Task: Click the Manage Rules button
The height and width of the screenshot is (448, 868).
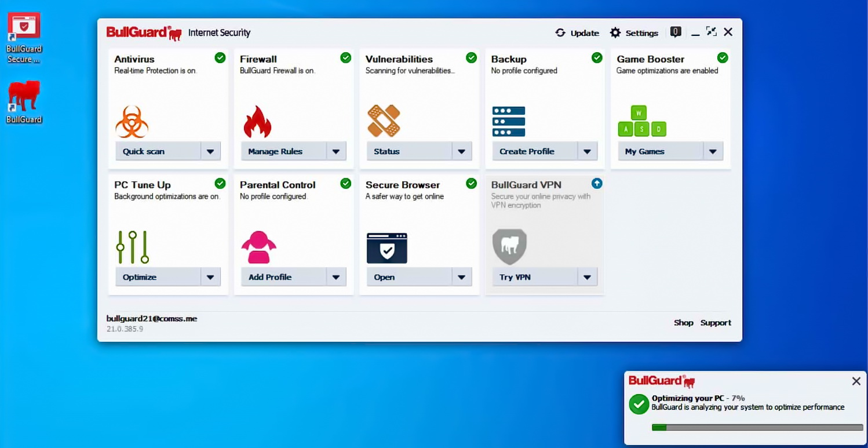Action: pos(284,151)
